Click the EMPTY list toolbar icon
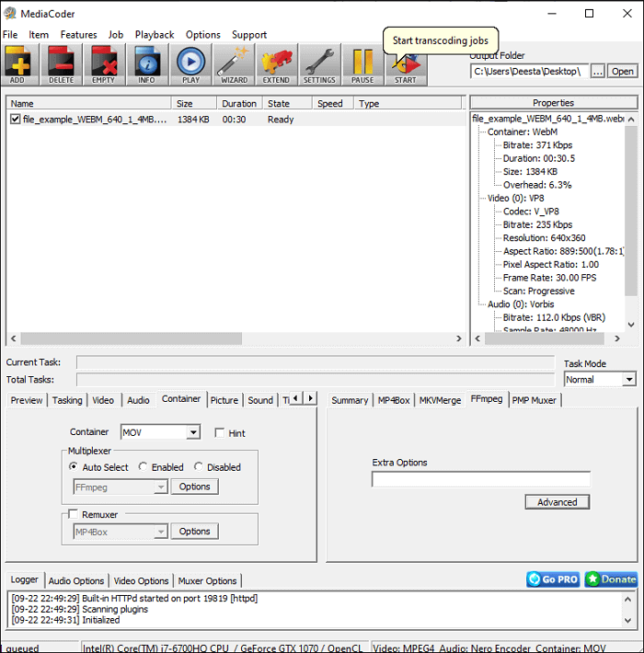This screenshot has width=644, height=653. pos(104,63)
